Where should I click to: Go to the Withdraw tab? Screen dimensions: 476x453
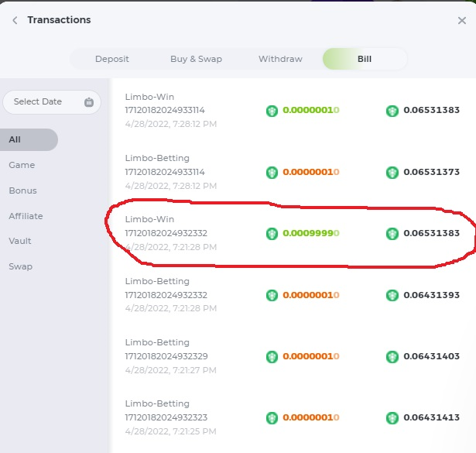tap(280, 59)
